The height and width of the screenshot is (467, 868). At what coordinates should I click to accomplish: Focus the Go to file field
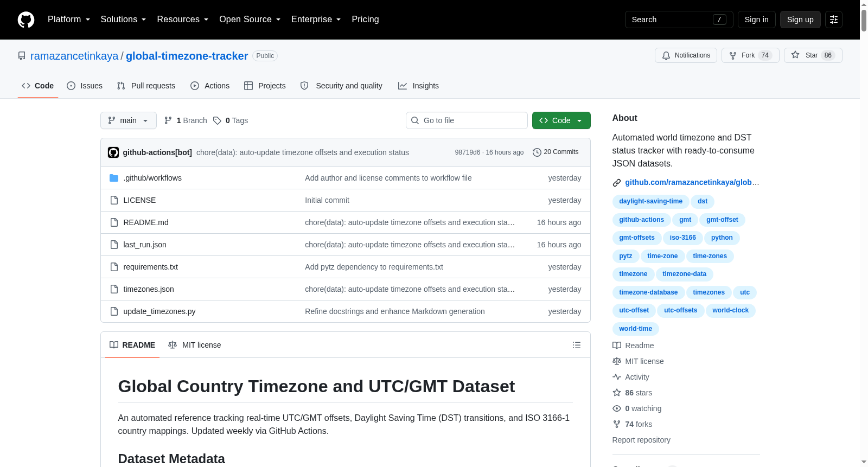[x=467, y=120]
